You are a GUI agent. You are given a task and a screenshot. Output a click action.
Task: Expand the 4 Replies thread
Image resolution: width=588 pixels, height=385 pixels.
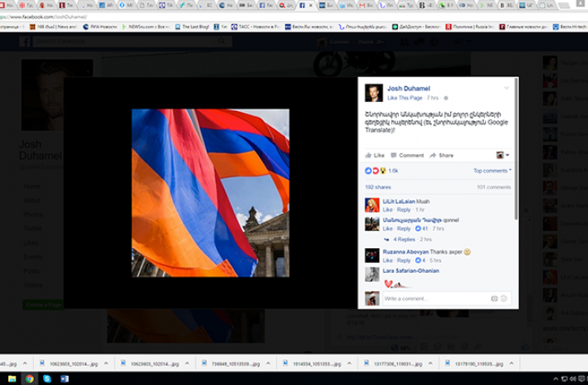pos(404,239)
